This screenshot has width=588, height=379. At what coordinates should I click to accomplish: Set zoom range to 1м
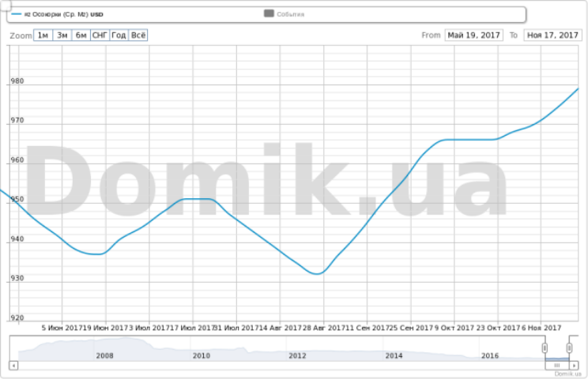coord(43,36)
